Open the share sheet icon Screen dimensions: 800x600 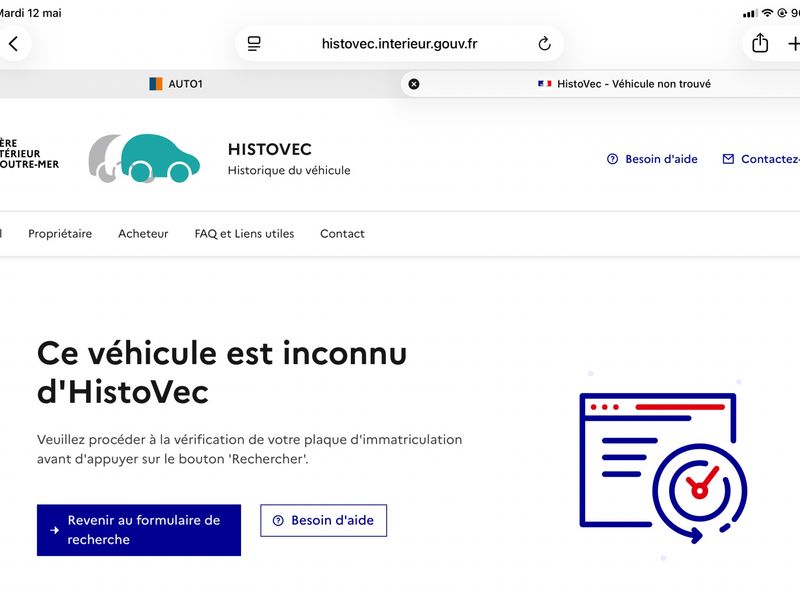coord(760,43)
